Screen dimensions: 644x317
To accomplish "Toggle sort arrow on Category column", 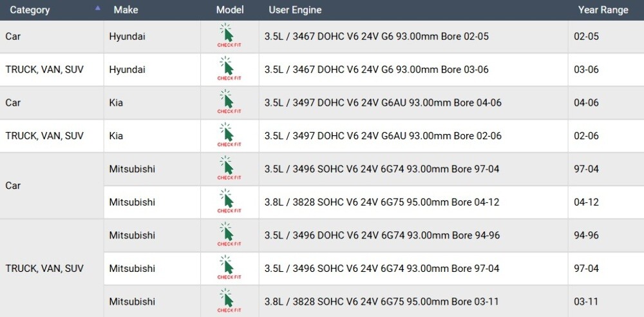I will click(97, 8).
